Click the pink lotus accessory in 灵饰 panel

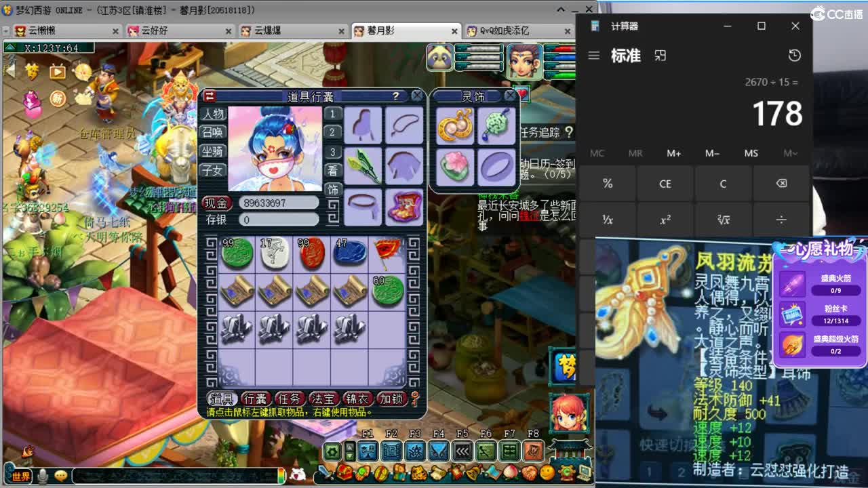point(454,167)
